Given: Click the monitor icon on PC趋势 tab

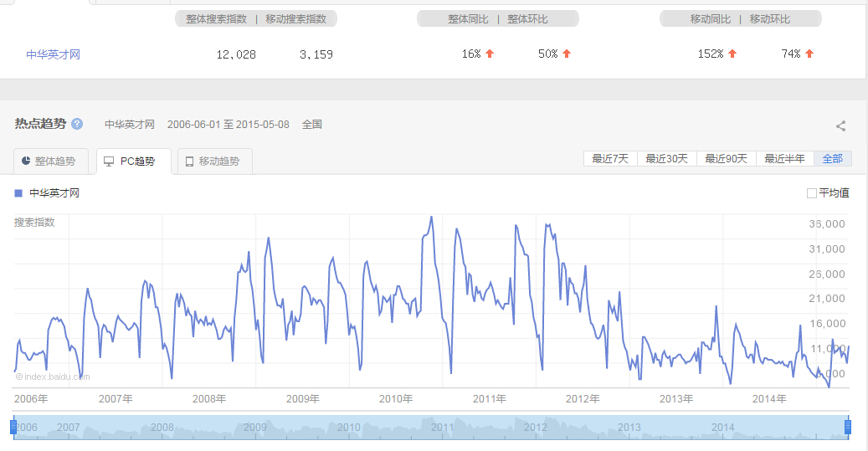Looking at the screenshot, I should click(109, 161).
